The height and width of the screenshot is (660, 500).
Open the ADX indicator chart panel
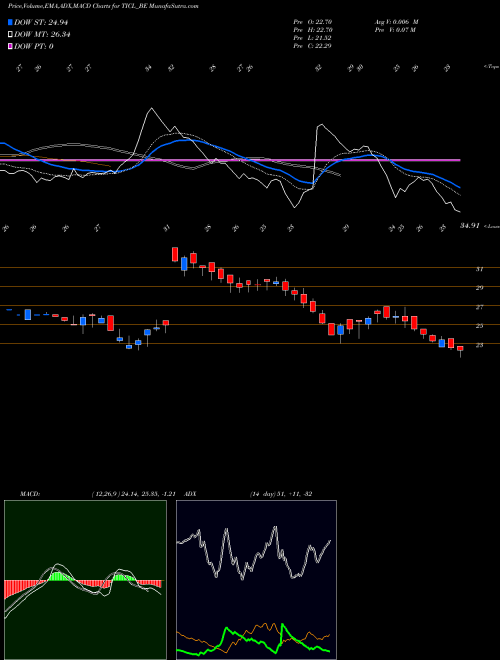tap(256, 580)
